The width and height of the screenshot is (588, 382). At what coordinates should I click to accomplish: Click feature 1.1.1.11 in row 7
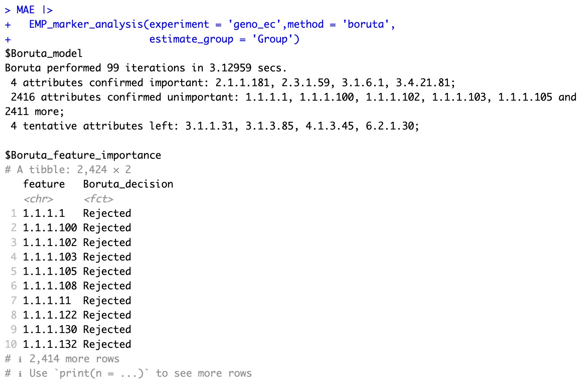(47, 301)
